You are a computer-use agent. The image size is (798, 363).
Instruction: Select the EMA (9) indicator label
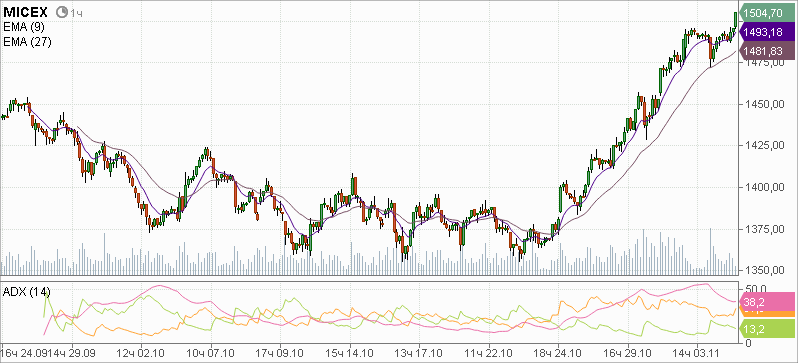[x=24, y=27]
